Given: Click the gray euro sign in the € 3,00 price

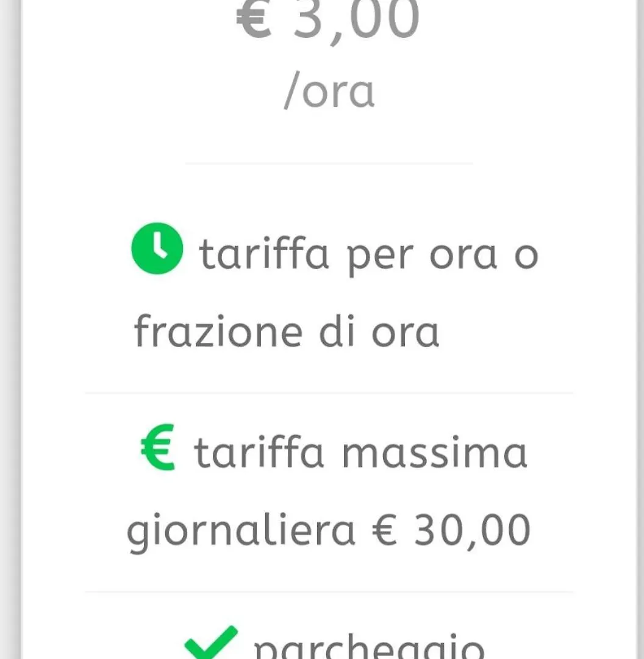Looking at the screenshot, I should (x=254, y=19).
